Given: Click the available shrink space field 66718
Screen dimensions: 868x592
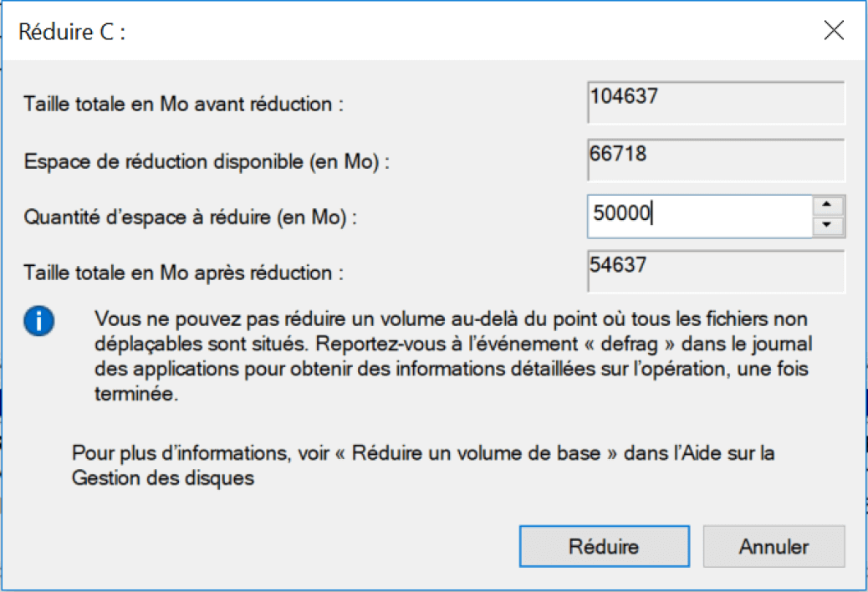Looking at the screenshot, I should click(x=716, y=161).
